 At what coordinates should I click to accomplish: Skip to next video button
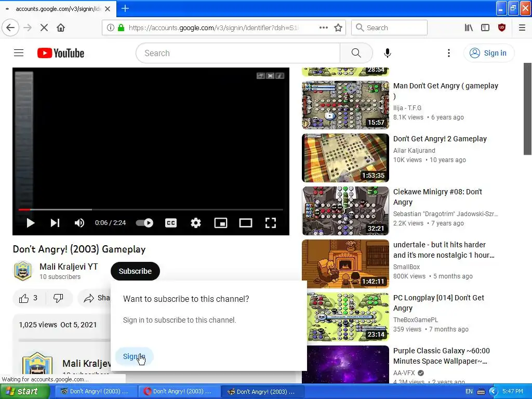55,223
